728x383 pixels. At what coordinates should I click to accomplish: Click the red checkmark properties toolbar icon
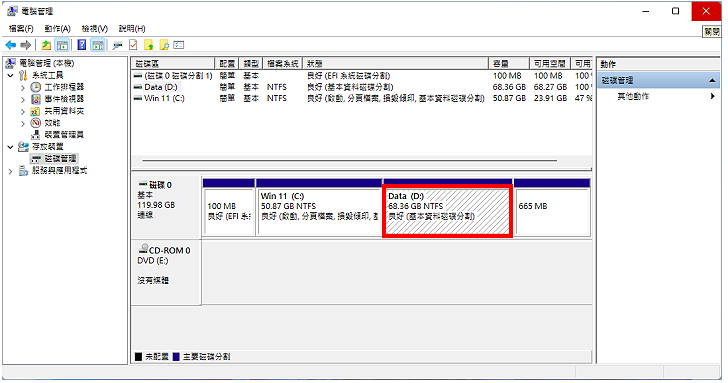133,45
